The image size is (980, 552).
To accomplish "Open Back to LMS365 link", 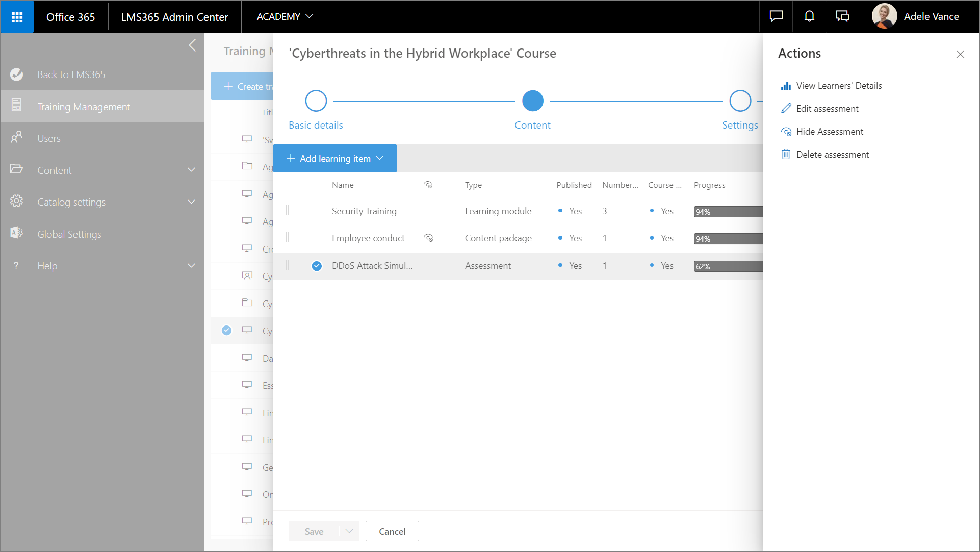I will (x=71, y=74).
